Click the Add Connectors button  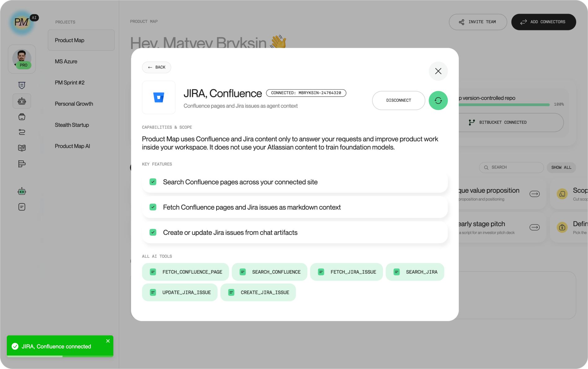543,22
